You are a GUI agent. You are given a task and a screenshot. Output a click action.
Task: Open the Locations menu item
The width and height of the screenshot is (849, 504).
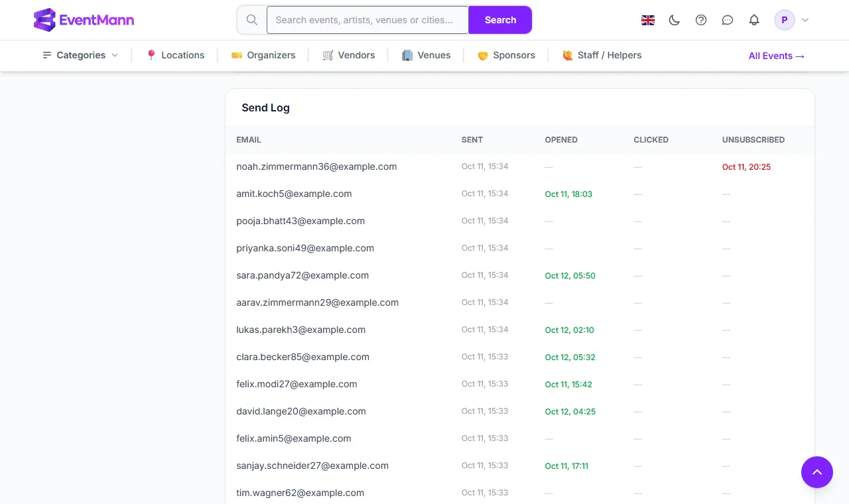[175, 55]
